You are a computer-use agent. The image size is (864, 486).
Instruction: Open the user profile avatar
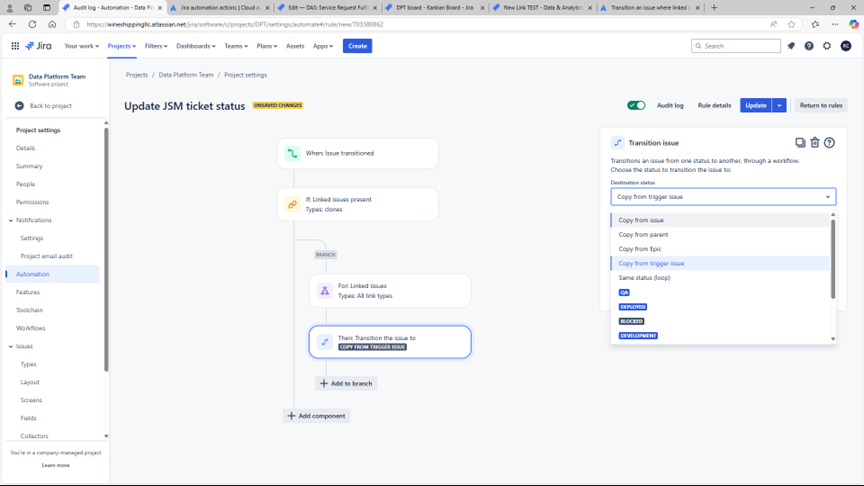[846, 46]
